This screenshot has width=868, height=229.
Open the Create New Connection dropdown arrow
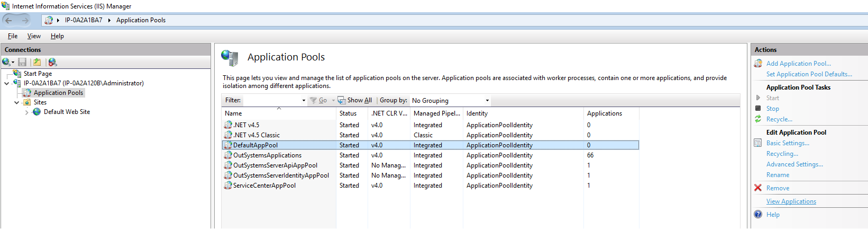pos(13,63)
